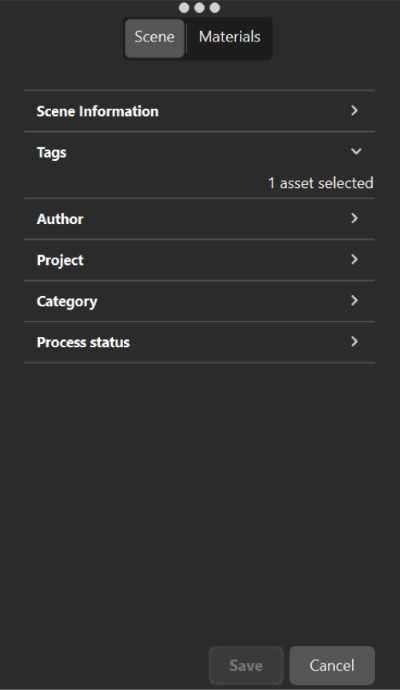Click the Scene Information heading

click(x=97, y=111)
